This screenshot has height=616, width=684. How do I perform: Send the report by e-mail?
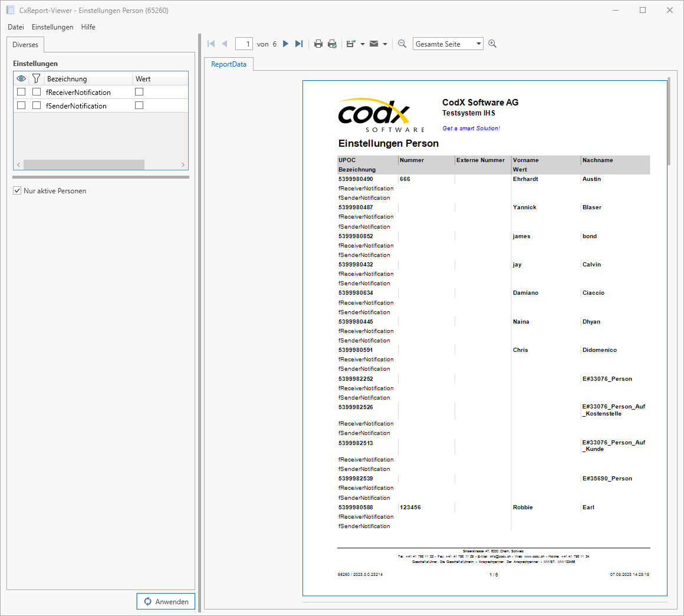[374, 43]
